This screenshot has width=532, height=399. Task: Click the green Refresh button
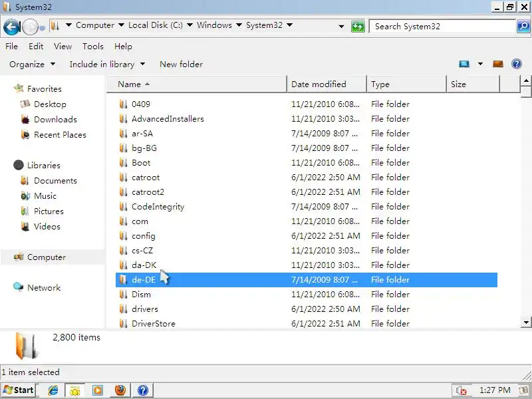coord(358,26)
